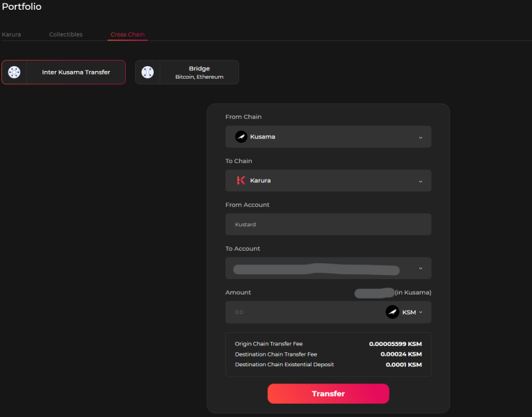Viewport: 532px width, 417px height.
Task: Open the KSM token selector
Action: [x=405, y=312]
